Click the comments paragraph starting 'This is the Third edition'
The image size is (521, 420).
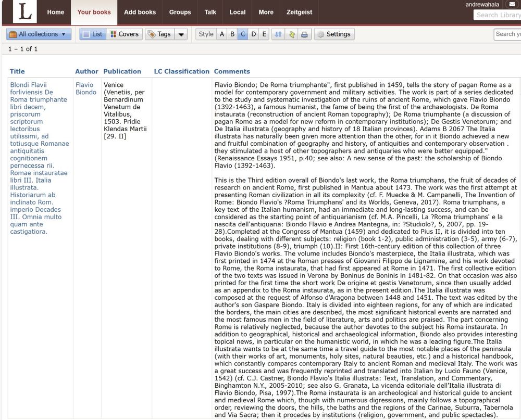[366, 298]
